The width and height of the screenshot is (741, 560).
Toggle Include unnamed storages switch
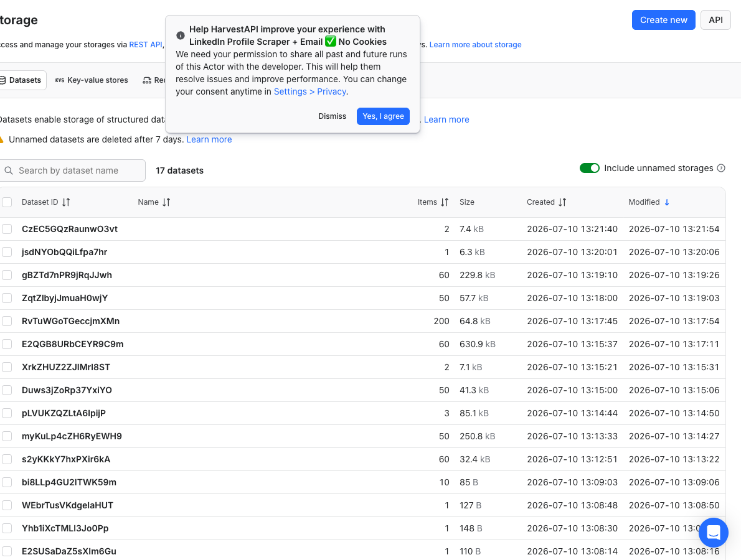click(x=589, y=168)
